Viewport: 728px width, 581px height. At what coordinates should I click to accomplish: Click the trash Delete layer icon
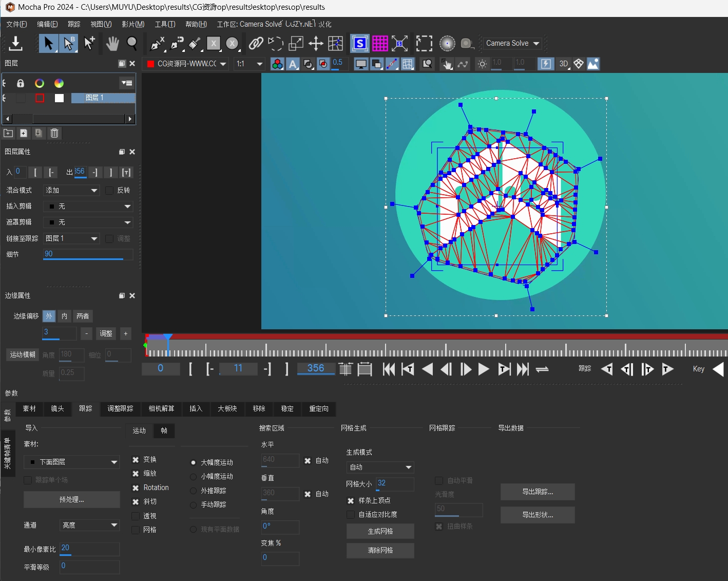(x=54, y=133)
